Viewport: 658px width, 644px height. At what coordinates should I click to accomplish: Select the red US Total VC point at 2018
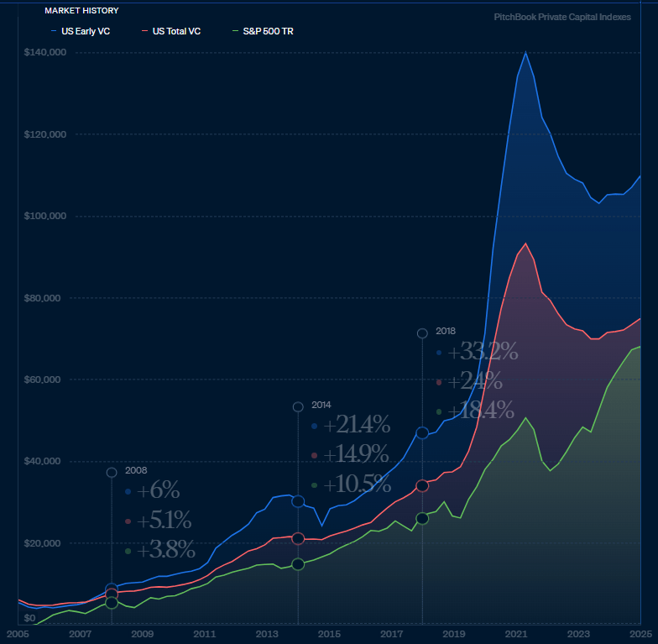[x=422, y=485]
